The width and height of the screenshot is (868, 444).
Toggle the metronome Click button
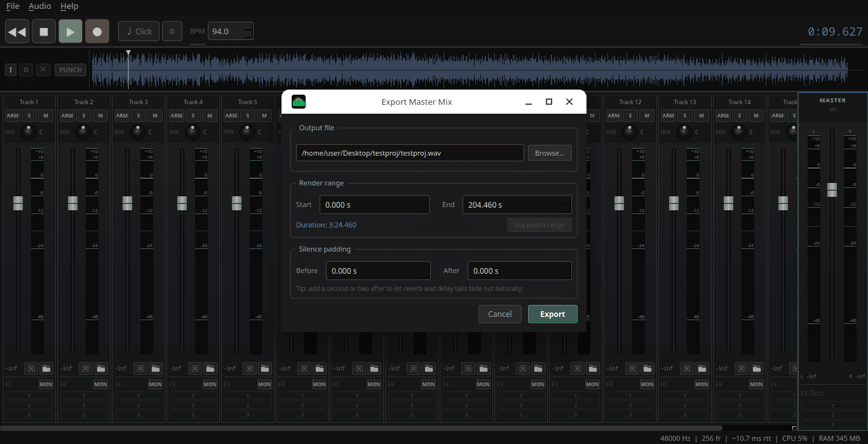[x=139, y=31]
